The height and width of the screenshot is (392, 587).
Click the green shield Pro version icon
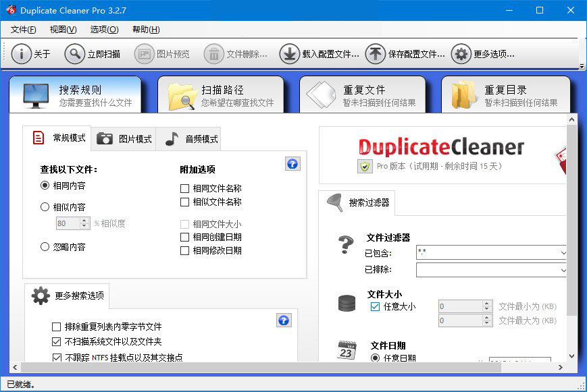click(365, 166)
